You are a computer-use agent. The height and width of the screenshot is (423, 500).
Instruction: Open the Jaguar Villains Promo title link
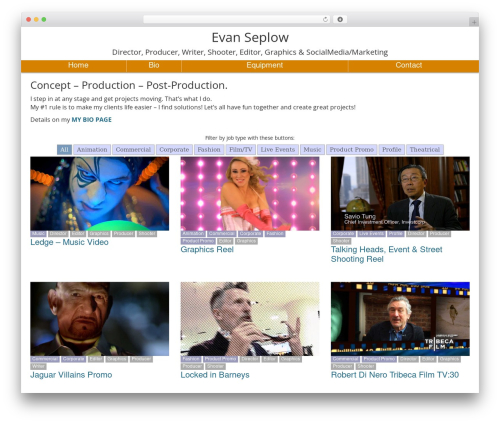[x=71, y=375]
